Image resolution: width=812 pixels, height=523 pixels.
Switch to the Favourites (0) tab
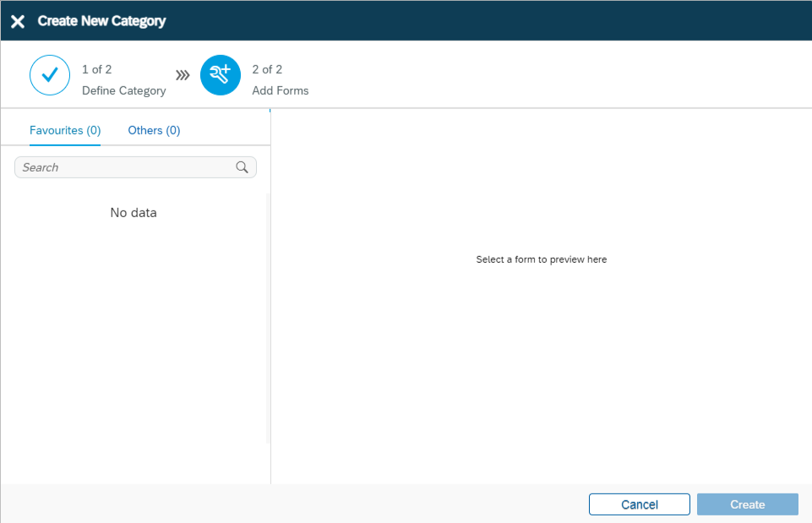[x=65, y=130]
